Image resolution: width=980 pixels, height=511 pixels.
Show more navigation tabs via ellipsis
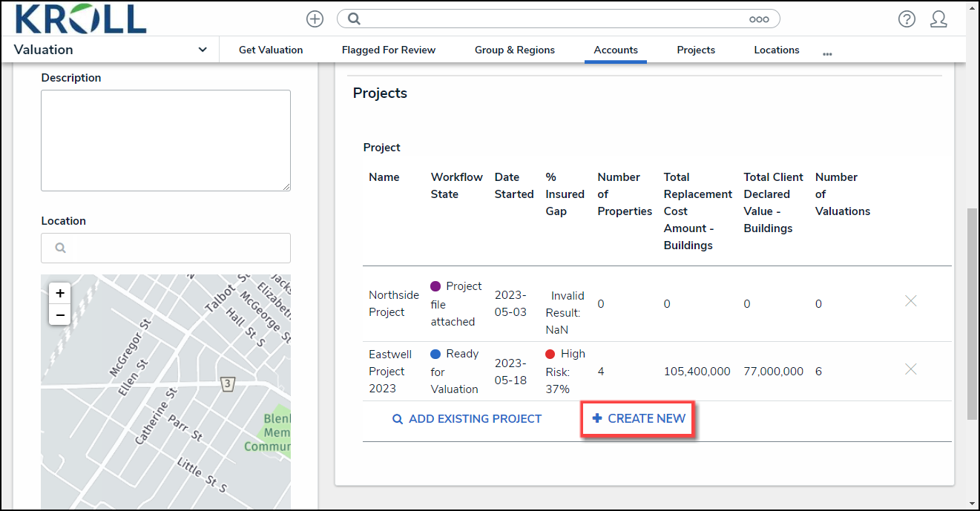(827, 54)
